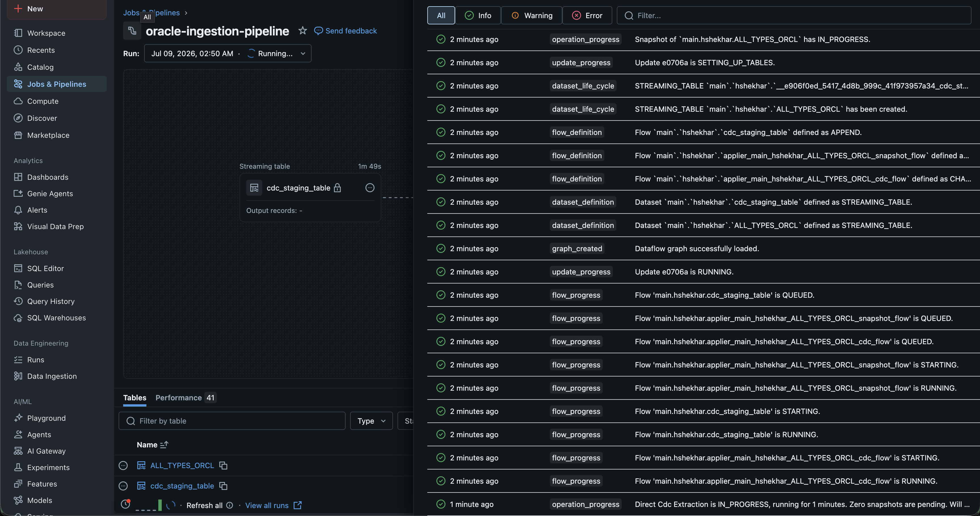
Task: Open Experiments flask item
Action: click(x=56, y=467)
